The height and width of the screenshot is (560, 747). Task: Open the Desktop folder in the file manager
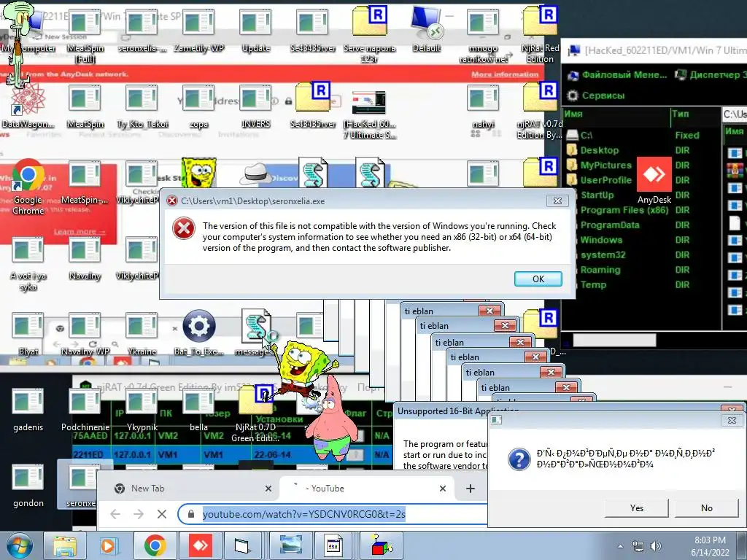pyautogui.click(x=600, y=150)
